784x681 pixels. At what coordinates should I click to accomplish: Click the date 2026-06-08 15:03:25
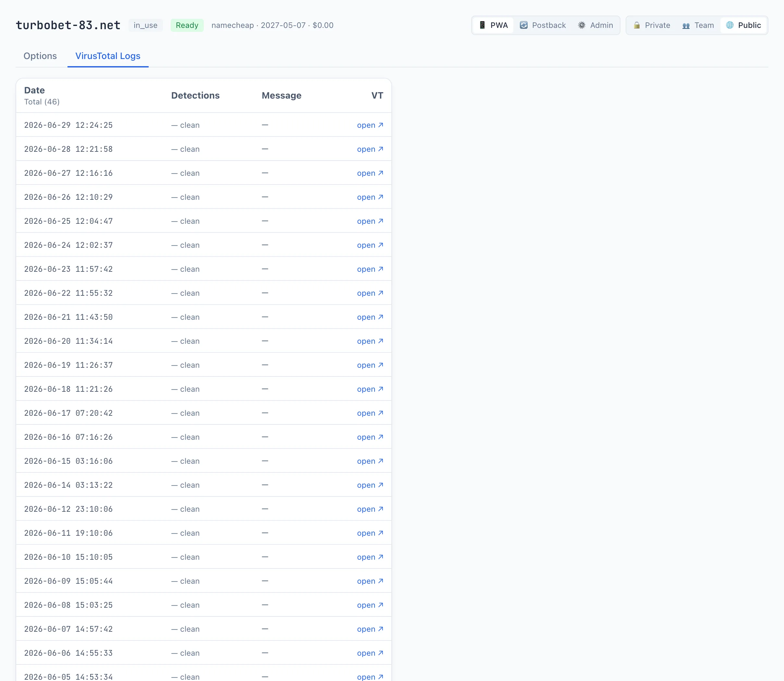tap(68, 604)
